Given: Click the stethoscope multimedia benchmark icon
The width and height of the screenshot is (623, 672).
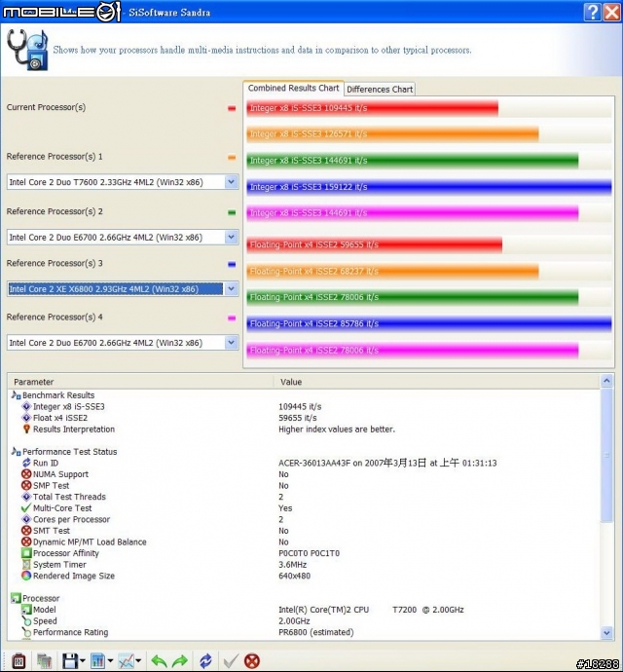Looking at the screenshot, I should tap(28, 50).
